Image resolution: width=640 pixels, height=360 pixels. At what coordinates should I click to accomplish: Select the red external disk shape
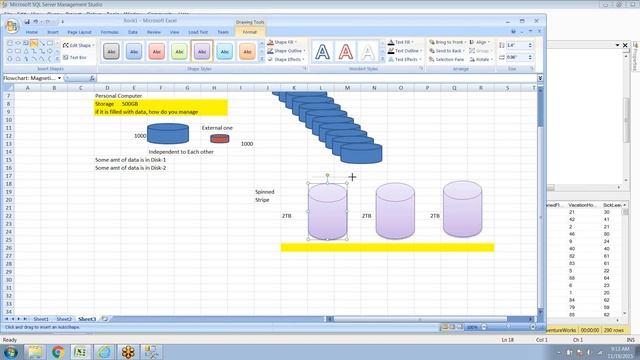pos(220,139)
